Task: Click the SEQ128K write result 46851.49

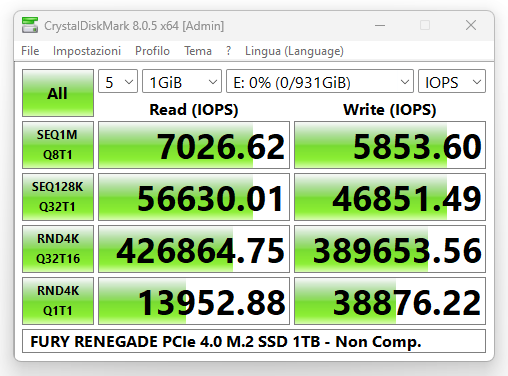Action: click(390, 197)
